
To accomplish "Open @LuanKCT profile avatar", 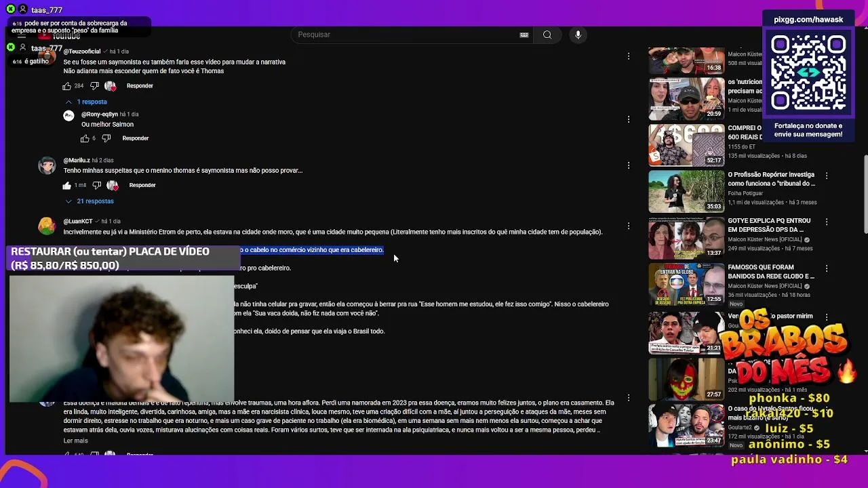I will click(47, 226).
